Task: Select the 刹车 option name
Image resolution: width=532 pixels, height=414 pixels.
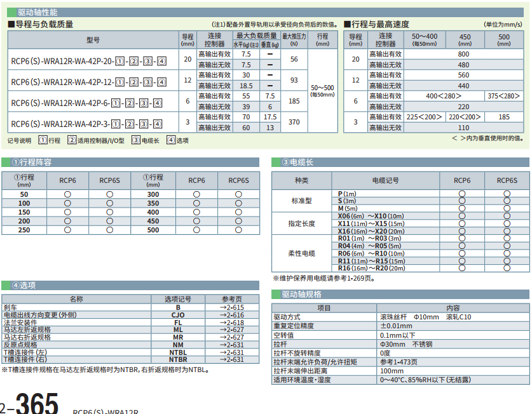Action: coord(10,307)
